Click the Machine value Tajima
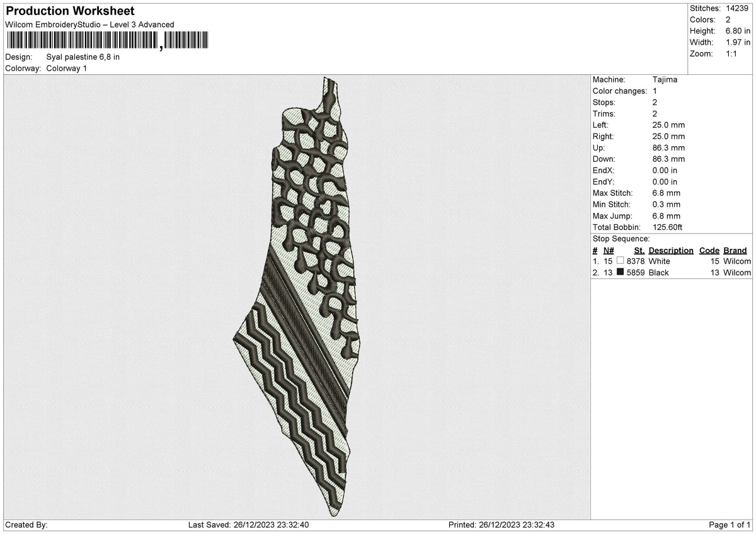This screenshot has width=756, height=534. pos(665,79)
